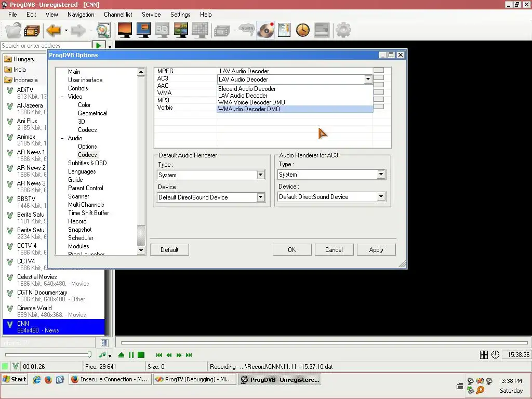Open the Service menu
532x399 pixels.
point(151,15)
